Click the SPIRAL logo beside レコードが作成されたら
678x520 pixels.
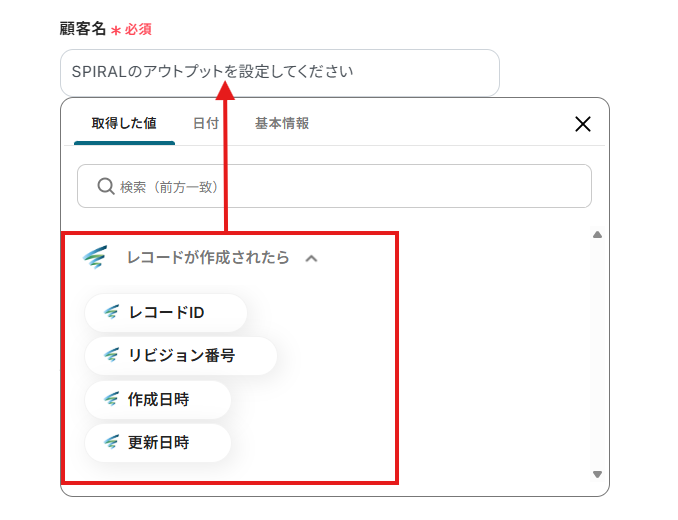(x=95, y=257)
